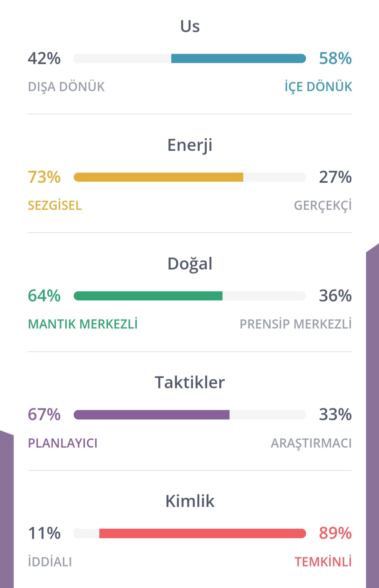Open the MANTIK MERKEZLİ label
Viewport: 379px width, 588px height.
coord(83,324)
